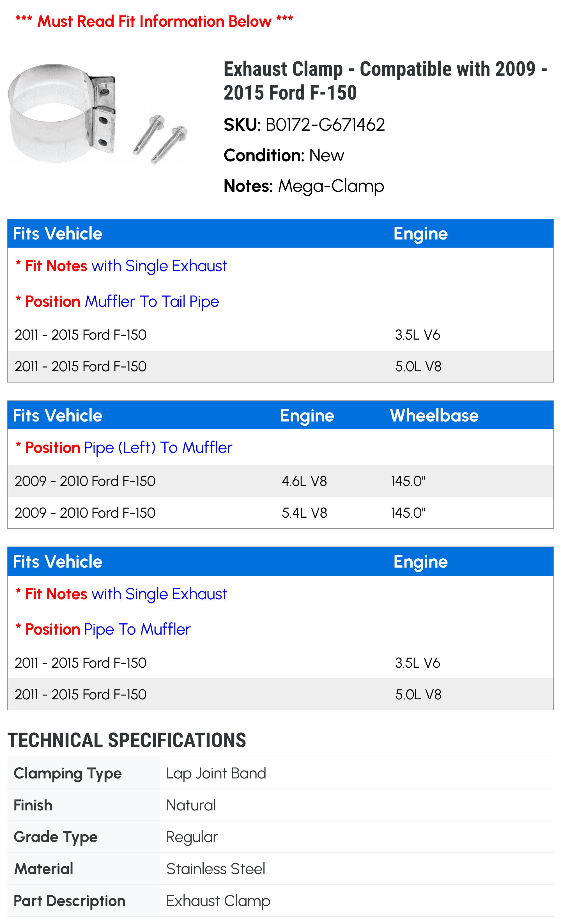The height and width of the screenshot is (924, 561).
Task: Click the SKU B0172-G671462 text
Action: [304, 125]
